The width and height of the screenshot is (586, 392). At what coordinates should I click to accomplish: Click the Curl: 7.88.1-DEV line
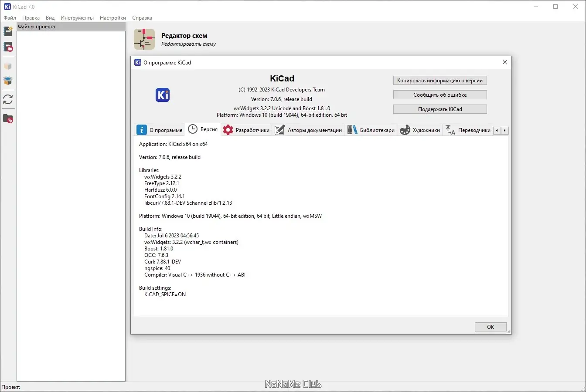(163, 262)
